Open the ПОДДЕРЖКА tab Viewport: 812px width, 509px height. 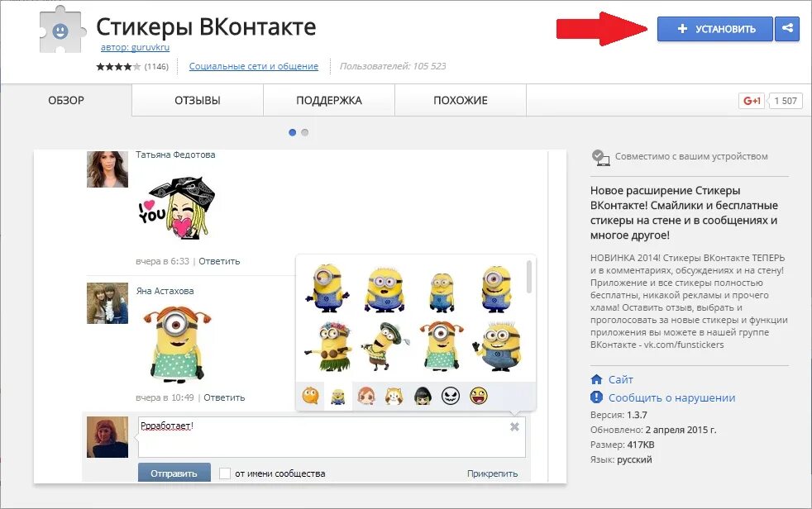[329, 100]
